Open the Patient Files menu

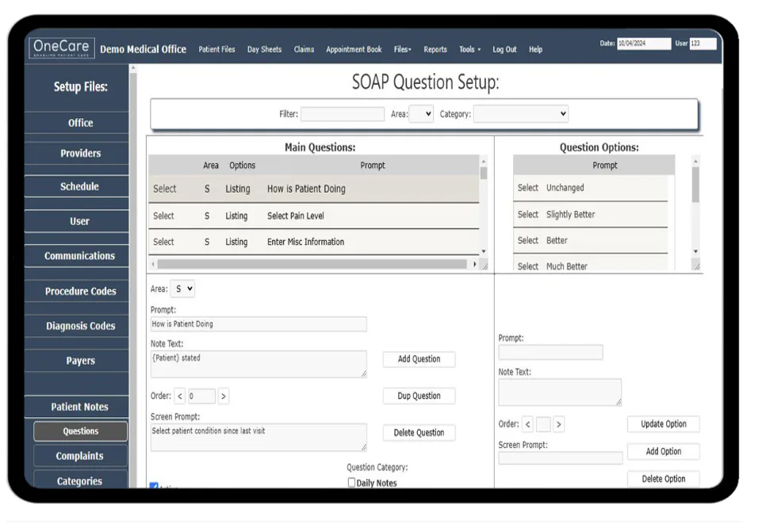pyautogui.click(x=216, y=49)
